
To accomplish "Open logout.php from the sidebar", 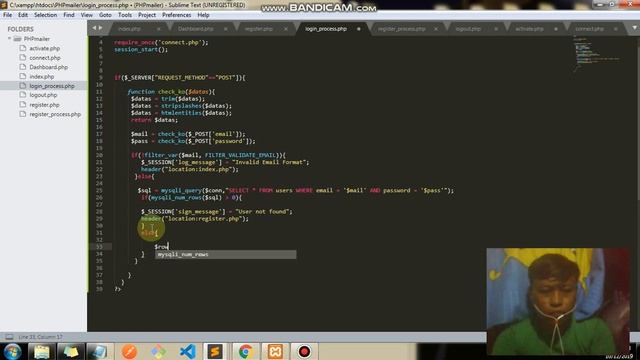I will click(x=43, y=95).
